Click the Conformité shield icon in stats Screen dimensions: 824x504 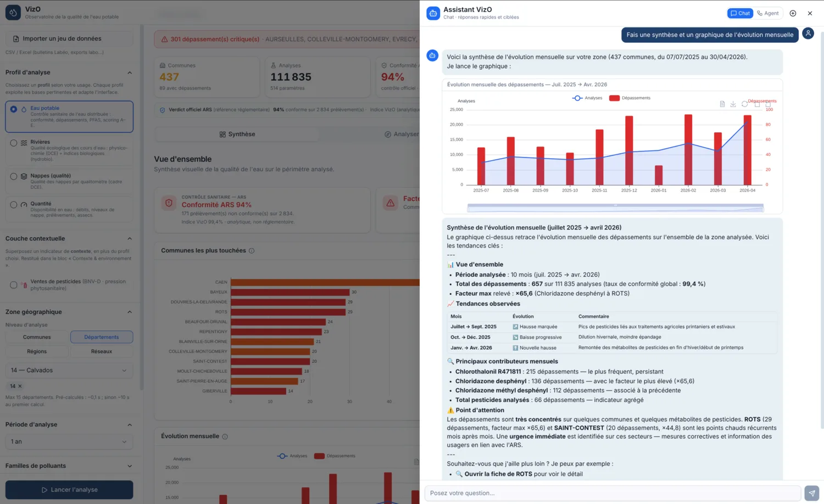(384, 65)
